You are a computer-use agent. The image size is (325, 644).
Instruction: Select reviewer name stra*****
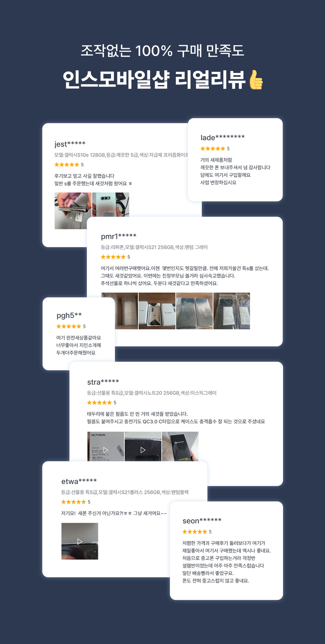(x=103, y=382)
